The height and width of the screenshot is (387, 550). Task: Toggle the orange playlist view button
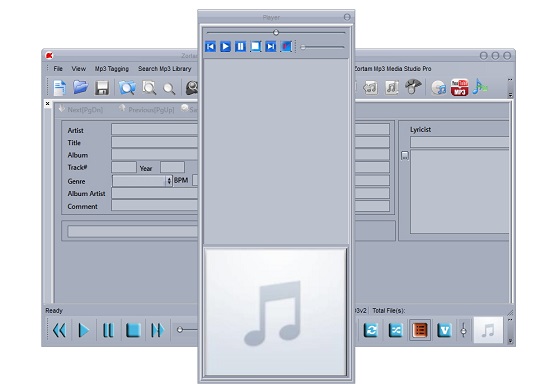click(420, 330)
